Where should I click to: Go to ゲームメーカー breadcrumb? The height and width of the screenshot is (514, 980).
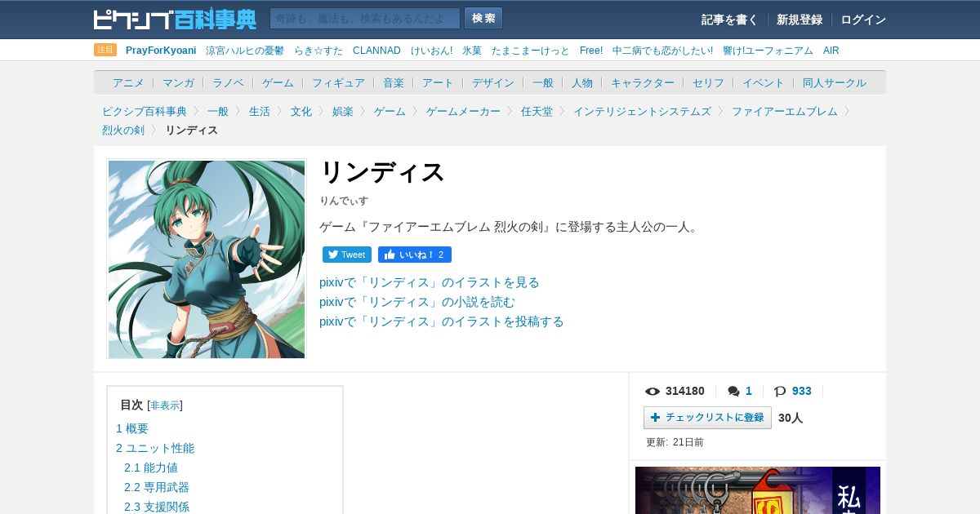pyautogui.click(x=463, y=111)
